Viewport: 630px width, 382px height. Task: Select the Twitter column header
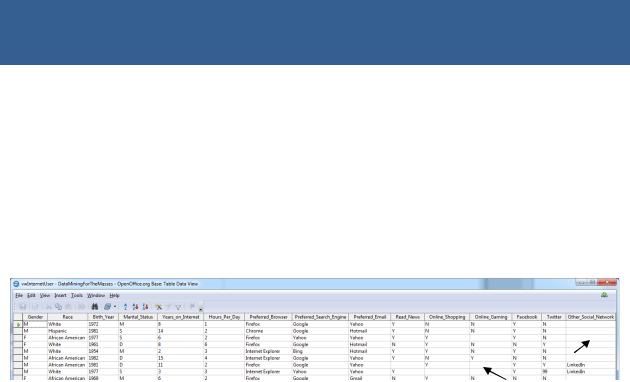coord(554,317)
